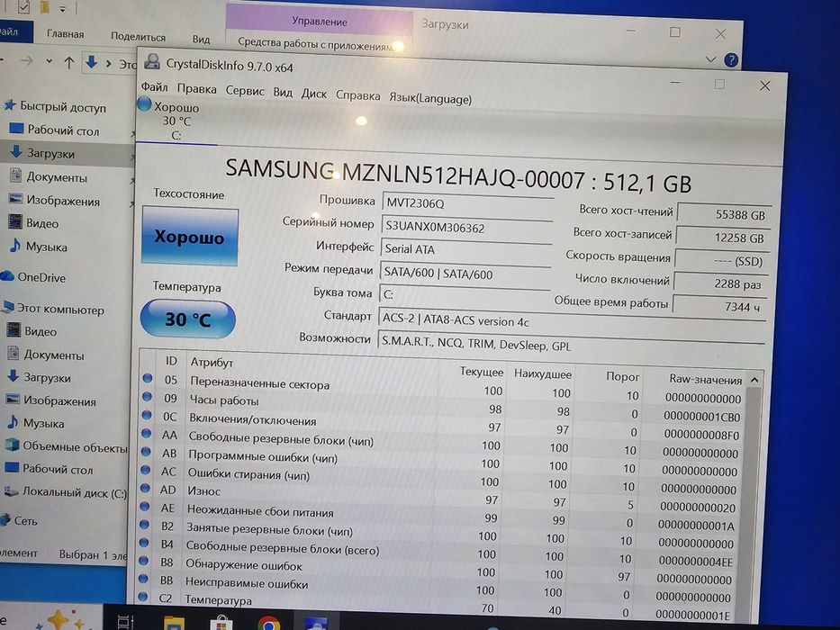Click the Стандарт field ACS-2 | ATA8-ACS
840x630 pixels.
(x=572, y=321)
